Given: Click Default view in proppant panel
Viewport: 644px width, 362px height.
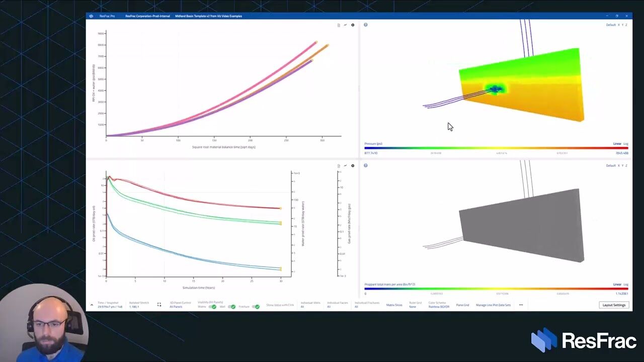Looking at the screenshot, I should coord(611,165).
